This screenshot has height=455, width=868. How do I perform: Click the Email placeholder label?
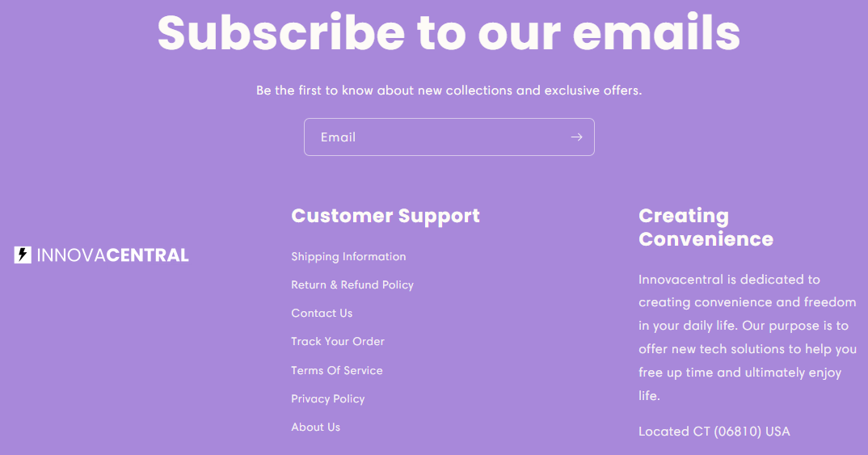[x=339, y=137]
